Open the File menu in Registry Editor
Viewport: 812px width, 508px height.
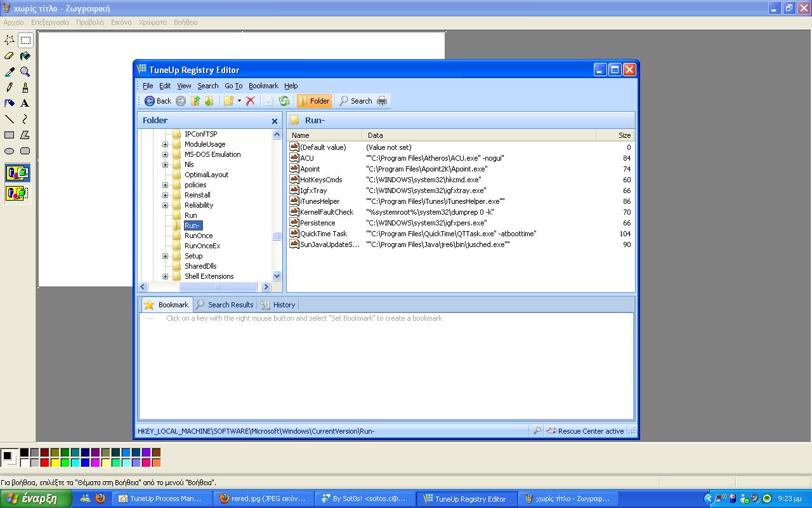coord(148,86)
